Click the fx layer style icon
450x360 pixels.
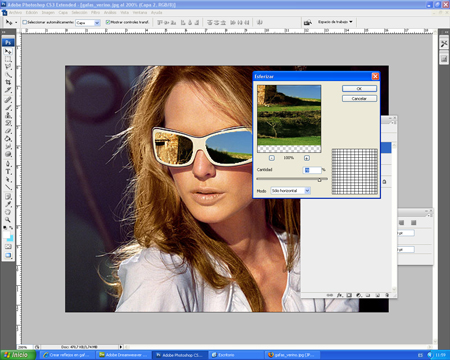(x=339, y=295)
